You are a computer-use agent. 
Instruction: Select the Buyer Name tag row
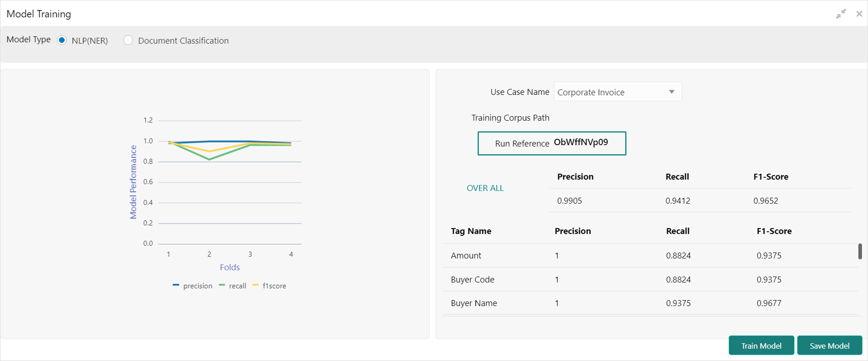[474, 303]
